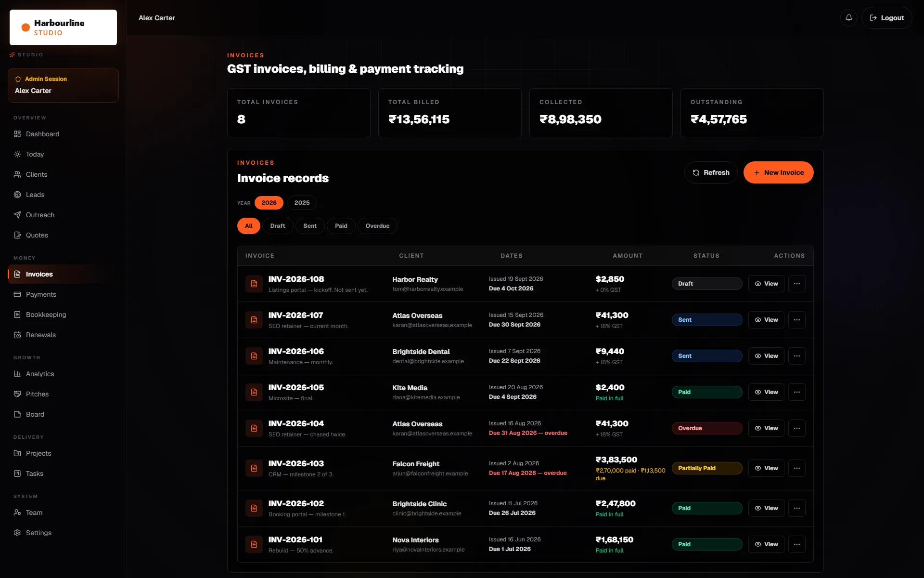
Task: Open Tasks in the sidebar
Action: [63, 473]
